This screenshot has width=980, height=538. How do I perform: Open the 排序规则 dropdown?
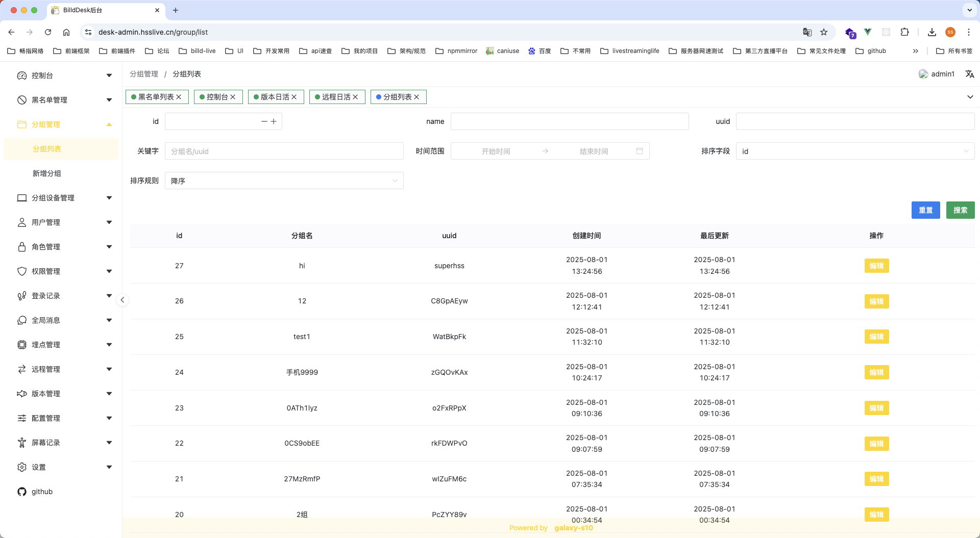coord(284,181)
